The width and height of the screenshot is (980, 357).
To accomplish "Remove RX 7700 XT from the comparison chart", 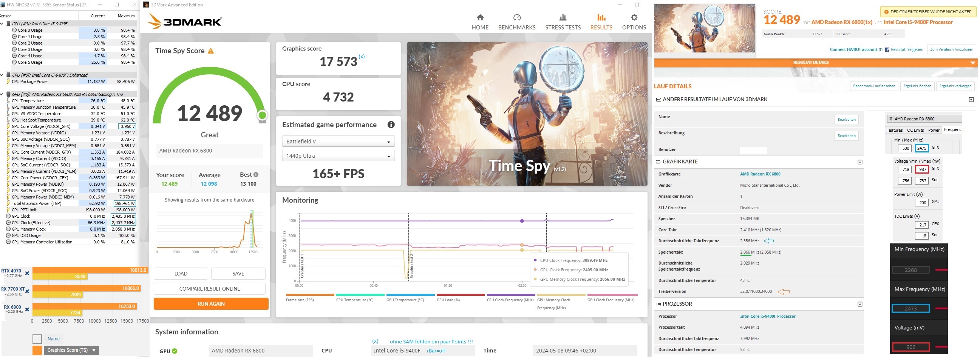I will (x=27, y=291).
